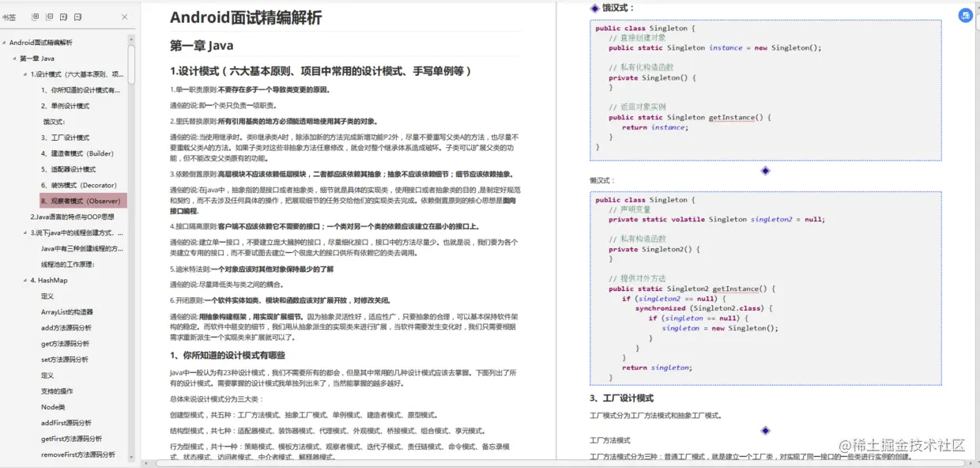This screenshot has width=980, height=468.
Task: Jump to addFirst源码分析 bookmark
Action: tap(66, 423)
